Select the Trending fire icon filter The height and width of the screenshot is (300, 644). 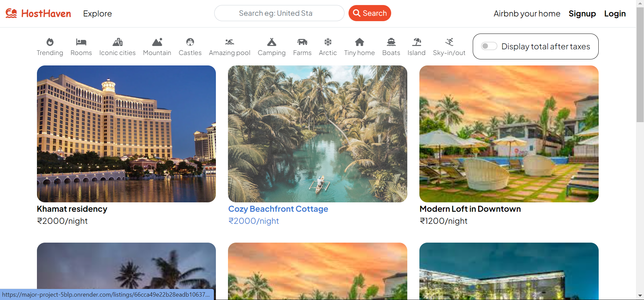[x=50, y=42]
